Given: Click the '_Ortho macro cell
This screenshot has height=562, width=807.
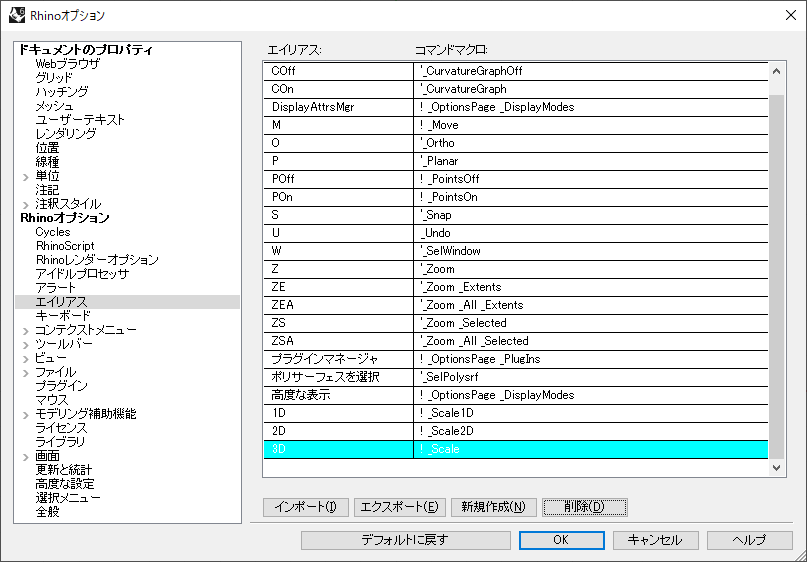Looking at the screenshot, I should click(591, 143).
